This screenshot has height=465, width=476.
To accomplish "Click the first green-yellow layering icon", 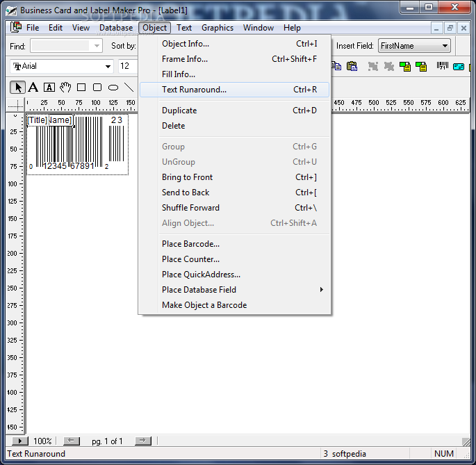I will click(405, 66).
